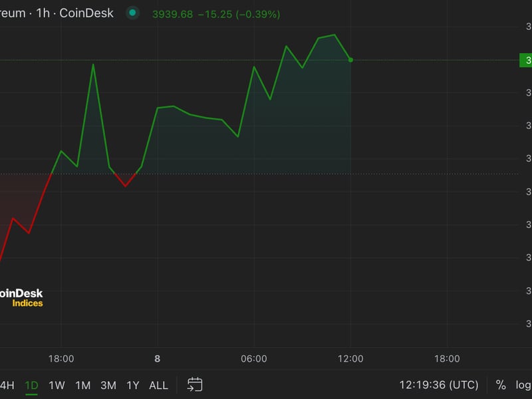Select the 4H interval tab

pos(5,385)
